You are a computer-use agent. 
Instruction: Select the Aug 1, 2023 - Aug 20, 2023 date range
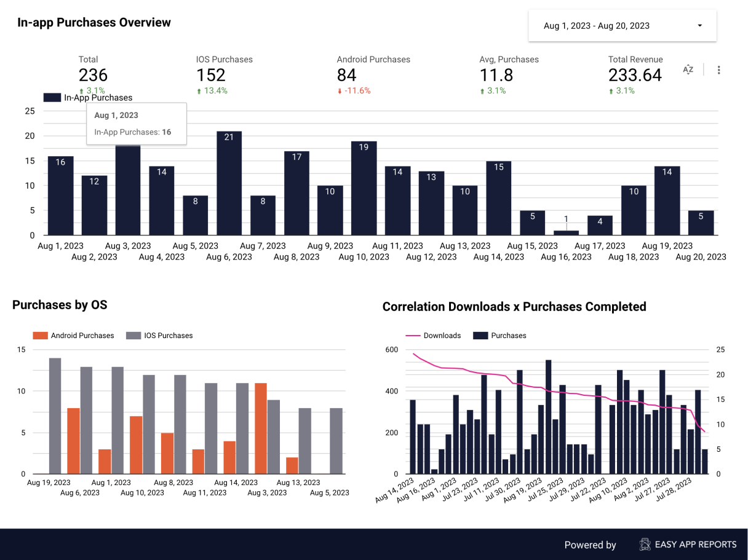coord(623,26)
